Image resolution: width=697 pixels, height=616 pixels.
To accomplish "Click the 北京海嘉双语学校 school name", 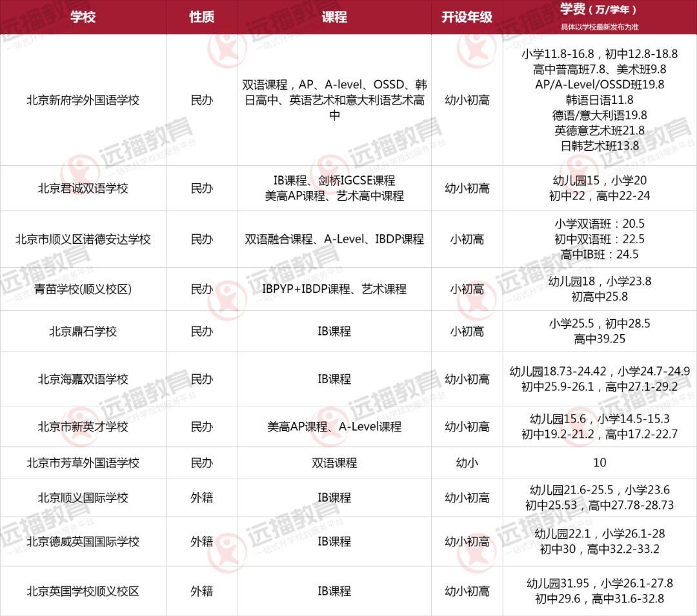I will pyautogui.click(x=83, y=379).
